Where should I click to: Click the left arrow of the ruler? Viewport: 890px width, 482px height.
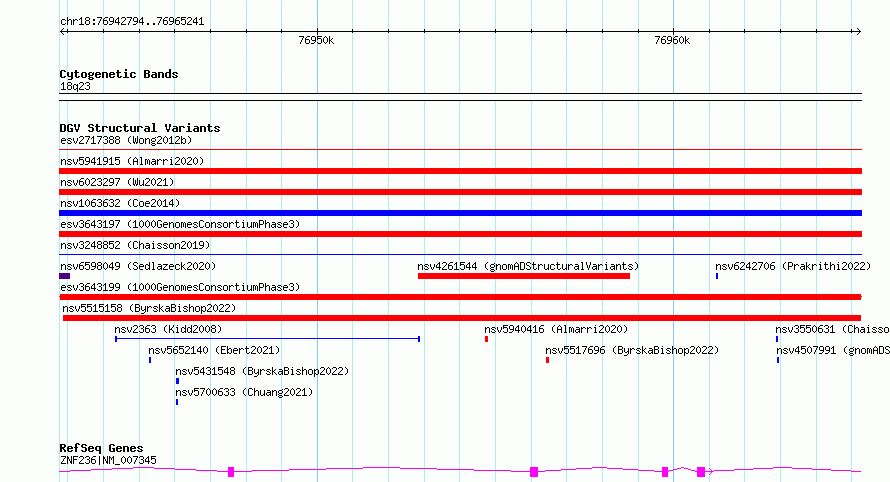coord(62,31)
